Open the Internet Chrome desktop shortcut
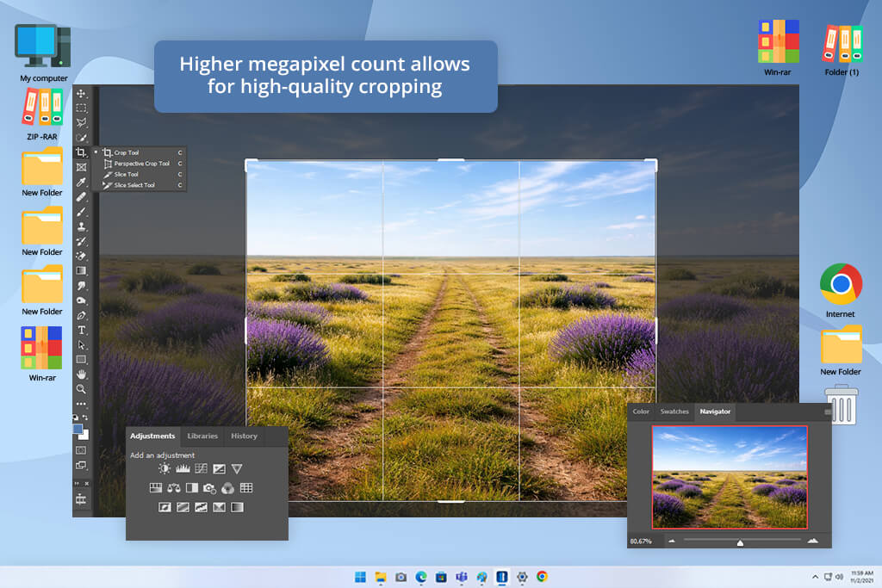882x588 pixels. [x=841, y=290]
